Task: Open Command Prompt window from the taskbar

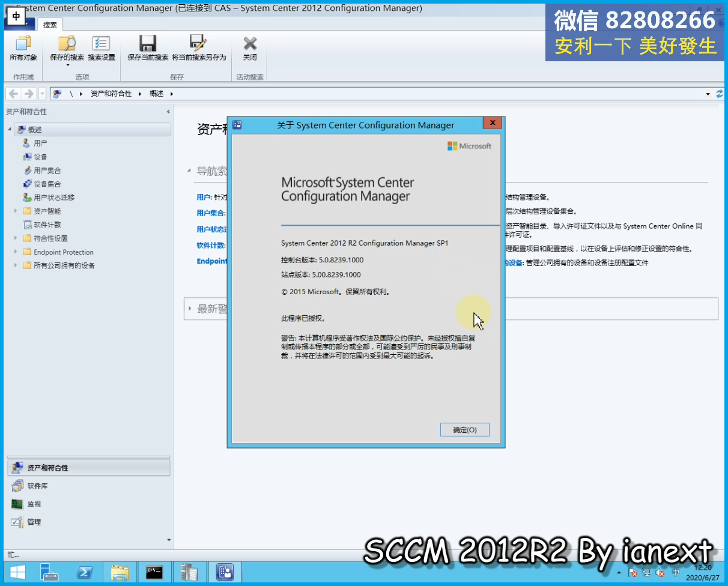Action: (155, 572)
